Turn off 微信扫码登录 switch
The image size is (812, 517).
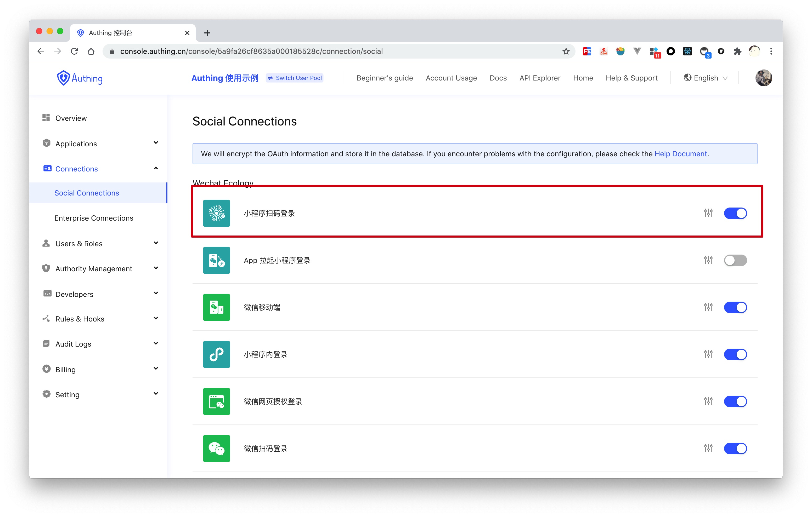point(735,448)
